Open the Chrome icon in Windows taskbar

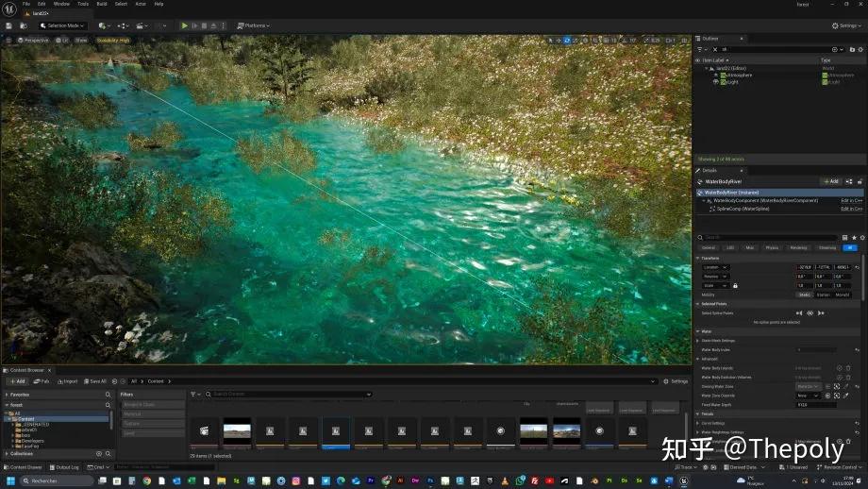coord(146,481)
